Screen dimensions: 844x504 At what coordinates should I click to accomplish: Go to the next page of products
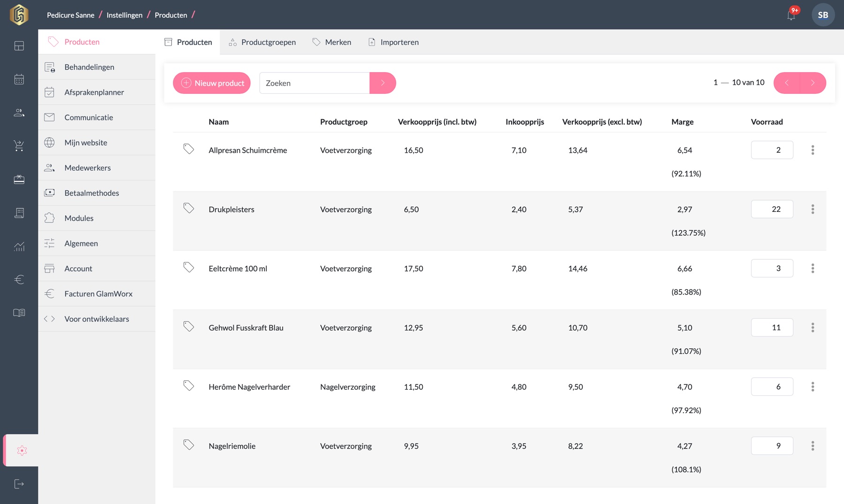click(x=813, y=83)
